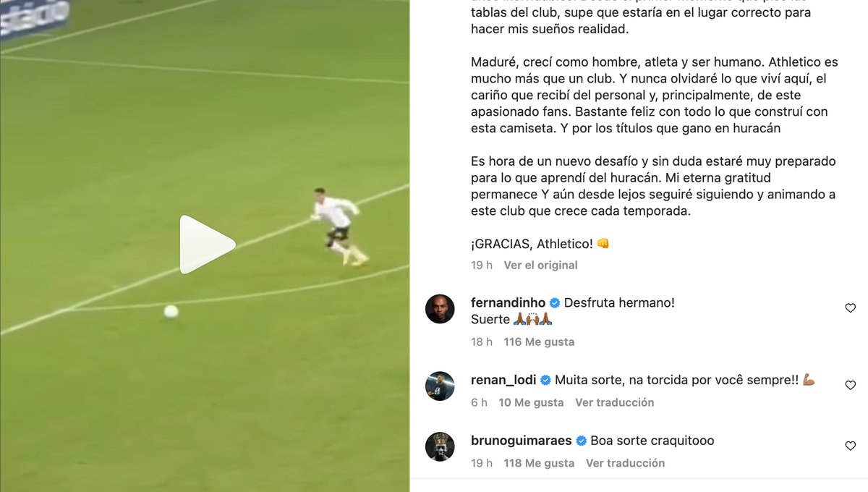Like renan_lodi's comment with heart icon

pos(851,386)
